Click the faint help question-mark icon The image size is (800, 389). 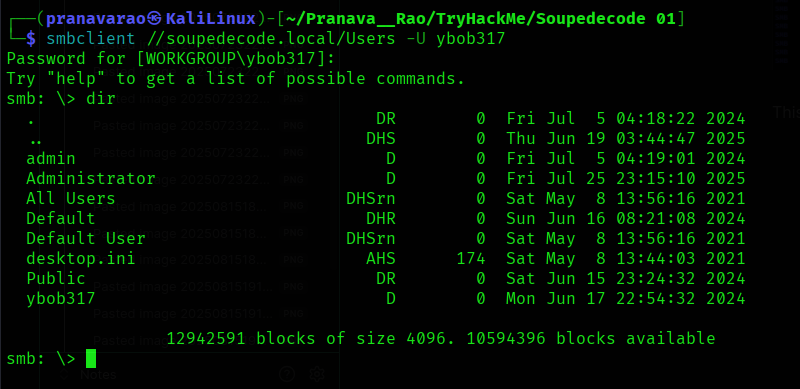tap(287, 374)
